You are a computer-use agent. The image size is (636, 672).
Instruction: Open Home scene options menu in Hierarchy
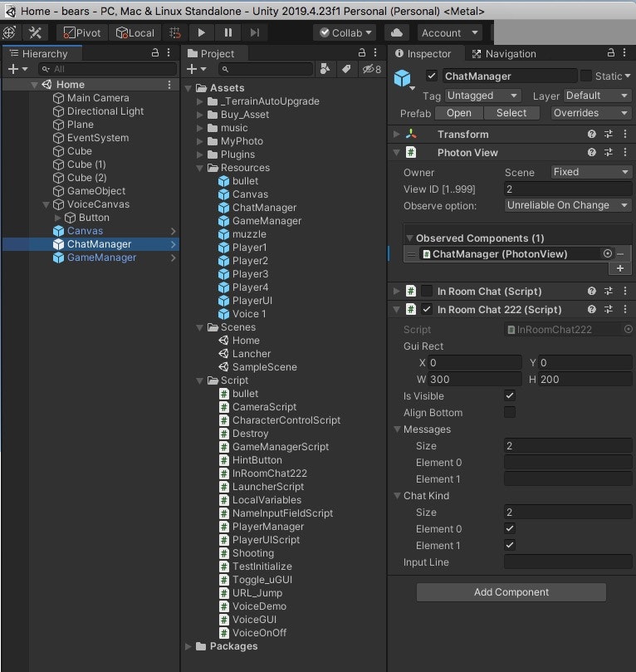(x=169, y=85)
